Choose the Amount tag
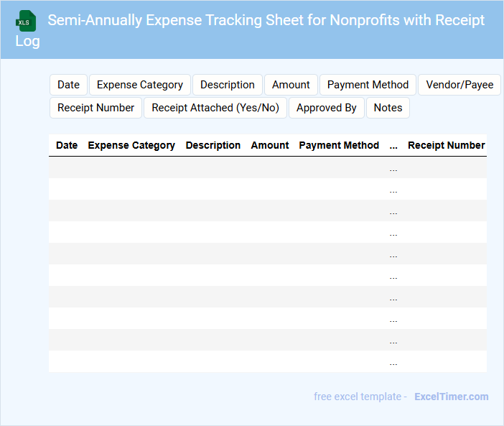This screenshot has width=504, height=426. [291, 85]
